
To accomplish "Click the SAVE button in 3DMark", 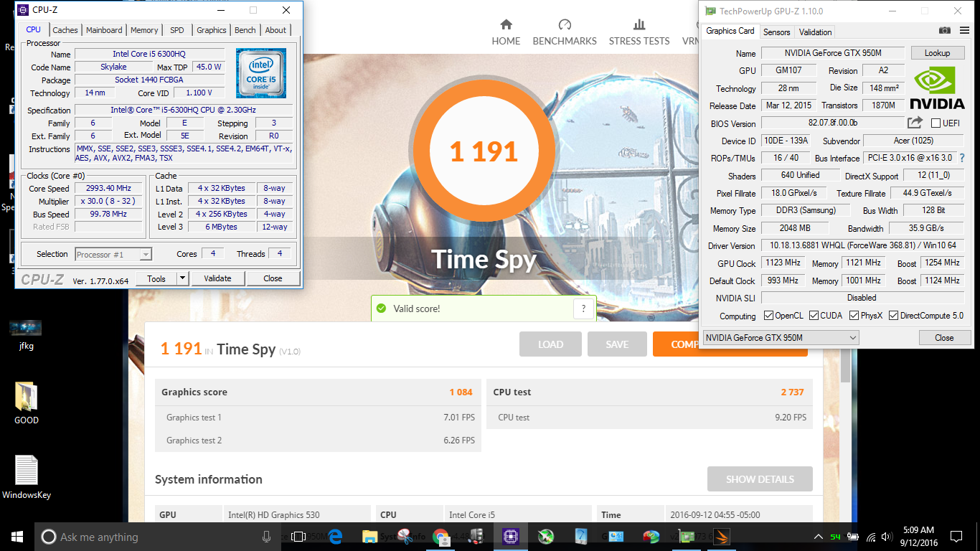I will 617,344.
